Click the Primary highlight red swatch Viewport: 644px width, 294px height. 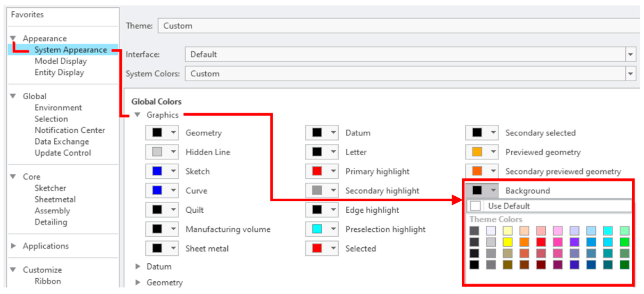point(317,171)
